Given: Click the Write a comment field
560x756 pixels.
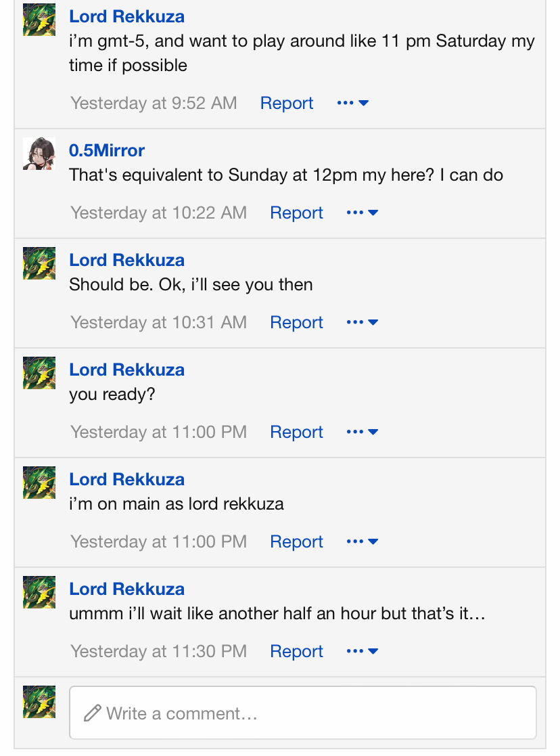Looking at the screenshot, I should [303, 713].
